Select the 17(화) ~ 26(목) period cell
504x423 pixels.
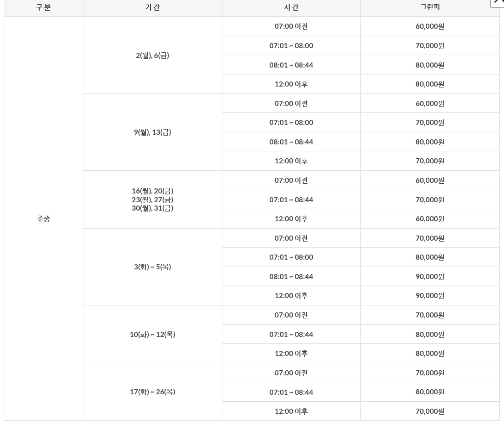(x=152, y=392)
